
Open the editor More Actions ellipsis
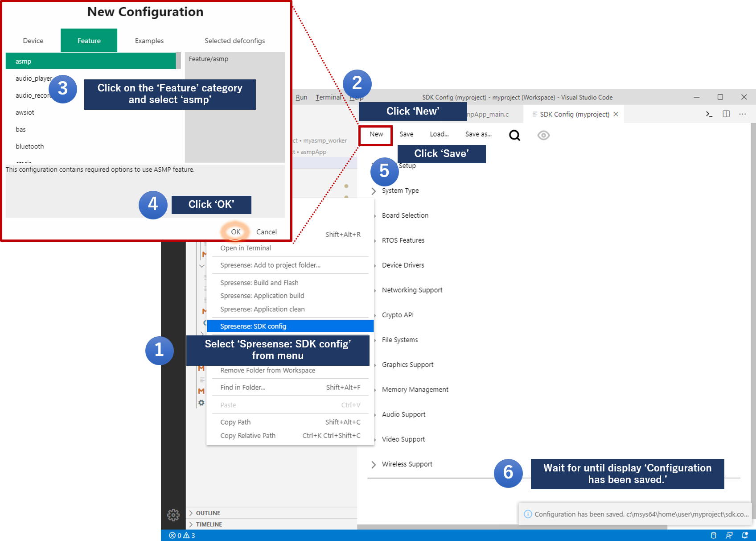pos(742,114)
